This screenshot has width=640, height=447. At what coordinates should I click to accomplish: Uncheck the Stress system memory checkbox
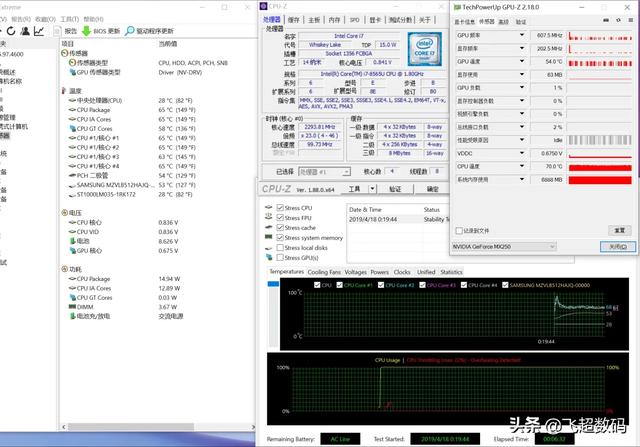[x=280, y=238]
